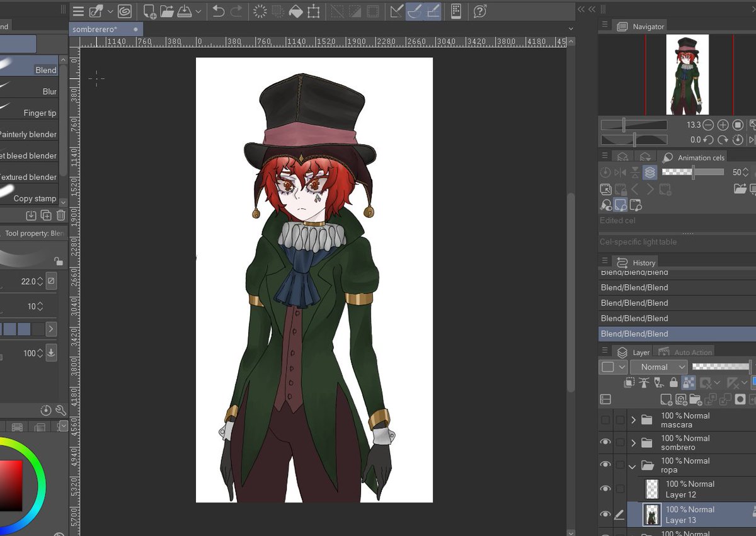Screen dimensions: 756x536
Task: Select the sombrerero* document tab
Action: click(x=106, y=30)
